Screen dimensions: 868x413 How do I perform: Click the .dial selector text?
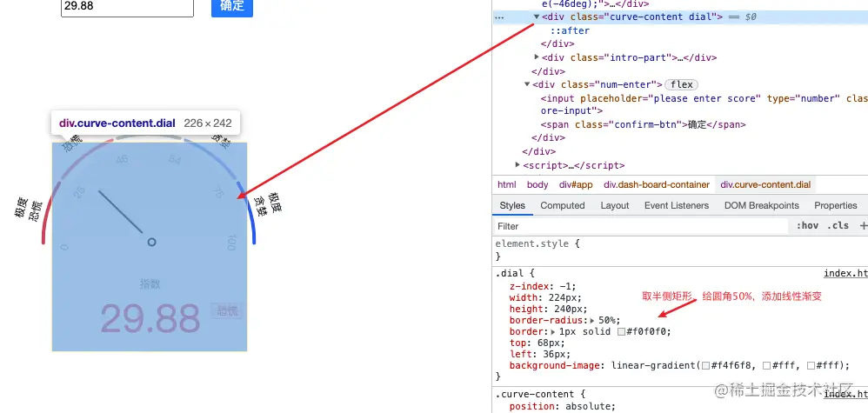coord(508,274)
